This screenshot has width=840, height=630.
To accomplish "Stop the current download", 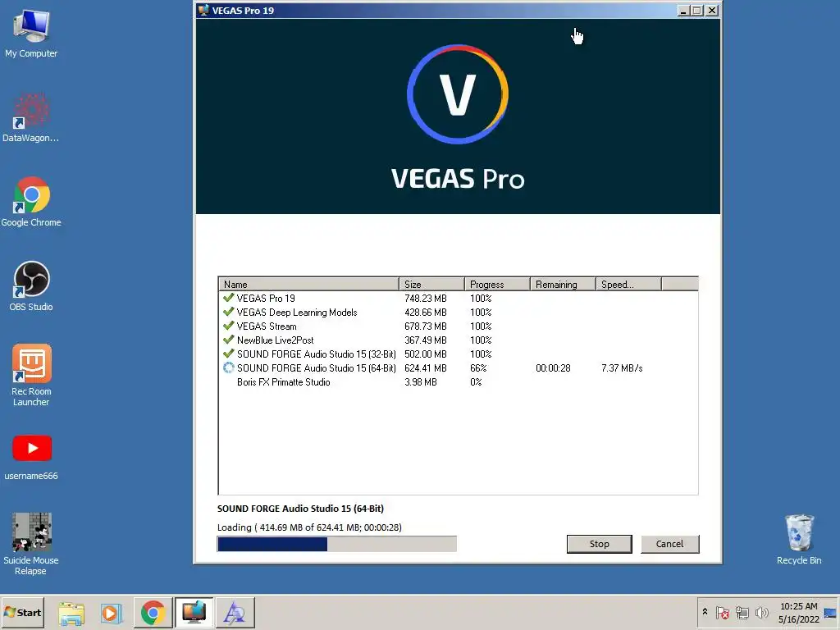I will pos(599,544).
